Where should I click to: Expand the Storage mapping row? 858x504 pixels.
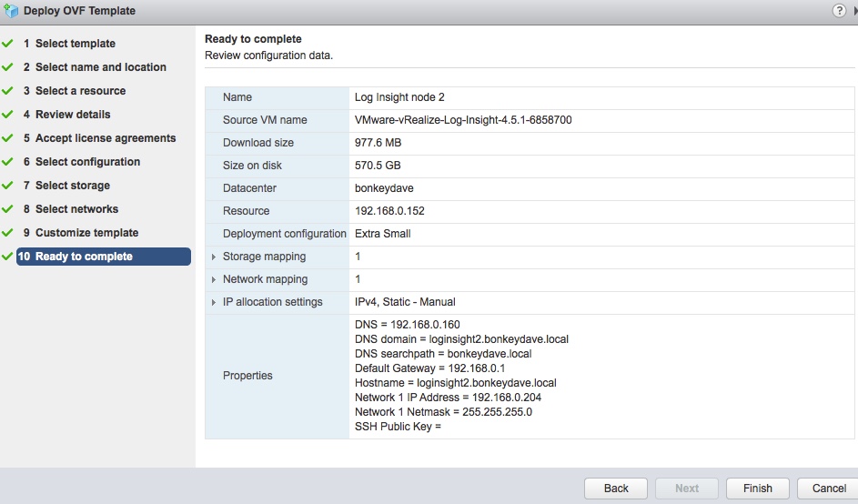coord(214,257)
